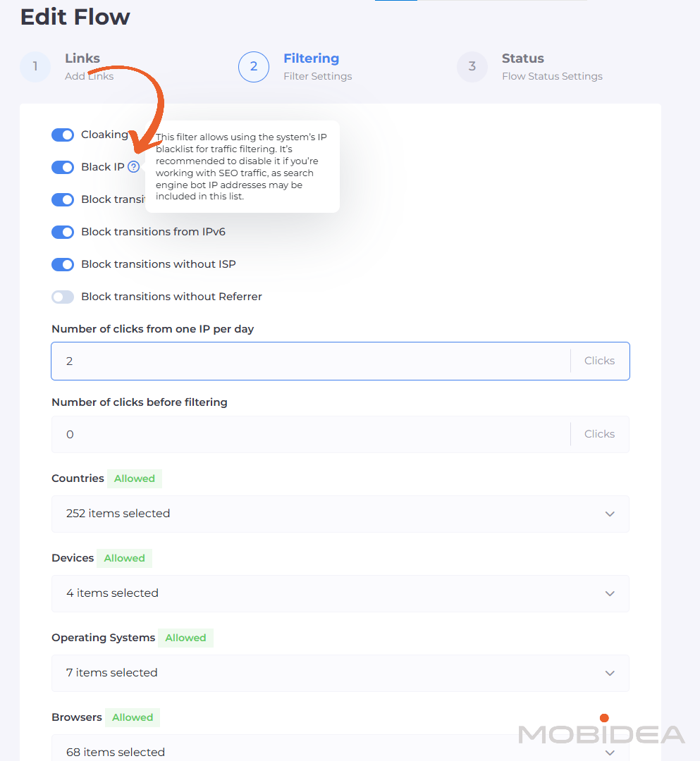Screen dimensions: 700x761
Task: Disable the Cloaking toggle
Action: click(63, 135)
